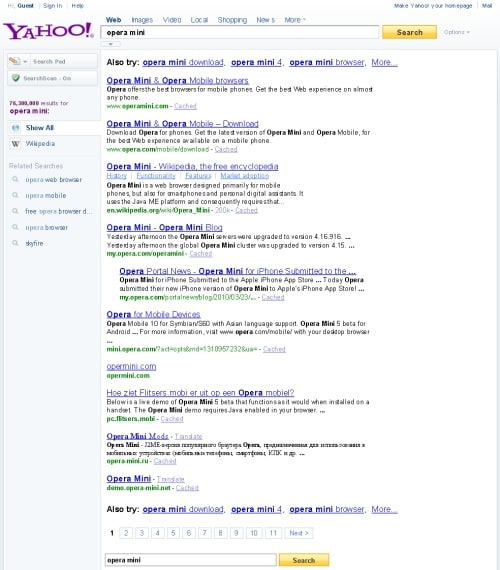The image size is (500, 570).
Task: Search related term opera web browser
Action: 53,180
